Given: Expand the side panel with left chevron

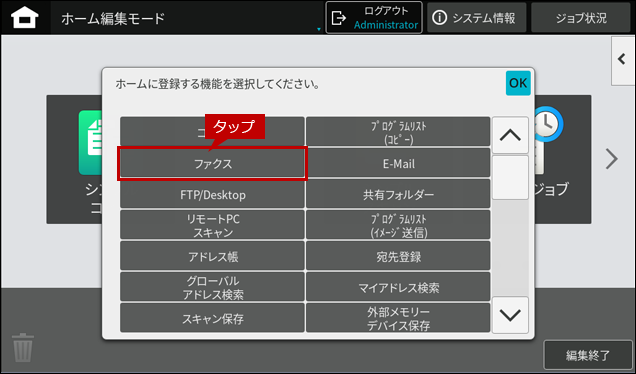Looking at the screenshot, I should 623,60.
